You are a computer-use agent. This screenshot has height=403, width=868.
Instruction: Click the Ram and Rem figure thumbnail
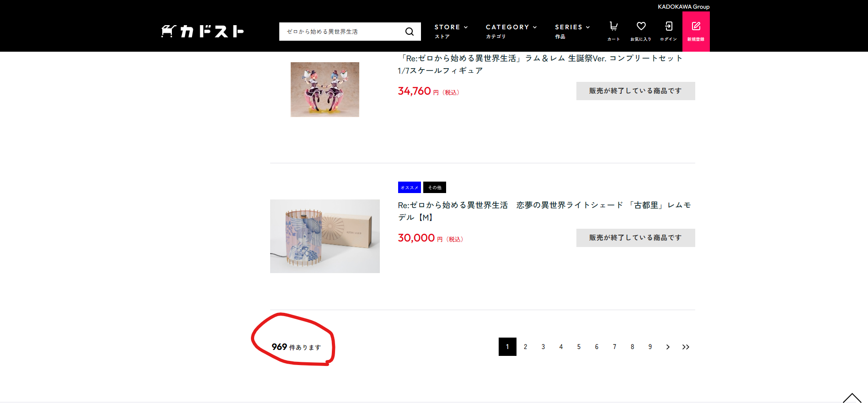point(325,89)
